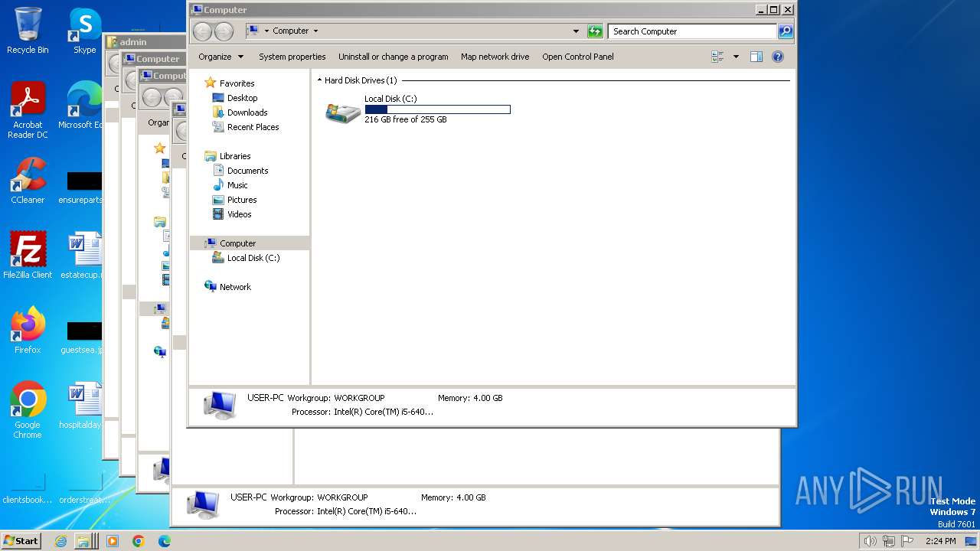Screen dimensions: 980x551
Task: Open CCleaner desktop shortcut
Action: [x=28, y=181]
